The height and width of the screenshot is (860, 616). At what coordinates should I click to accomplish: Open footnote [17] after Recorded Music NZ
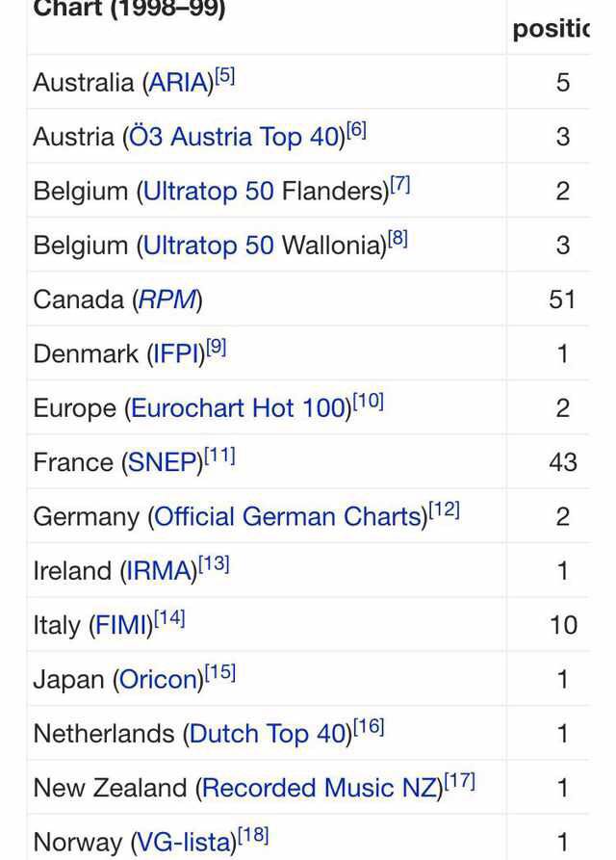click(459, 782)
